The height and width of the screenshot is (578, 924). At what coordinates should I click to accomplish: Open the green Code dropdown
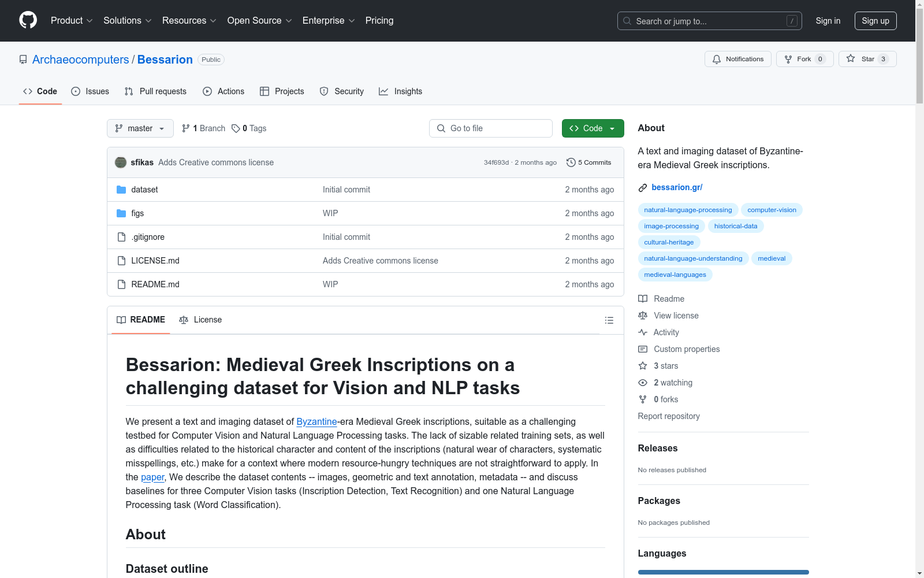593,128
